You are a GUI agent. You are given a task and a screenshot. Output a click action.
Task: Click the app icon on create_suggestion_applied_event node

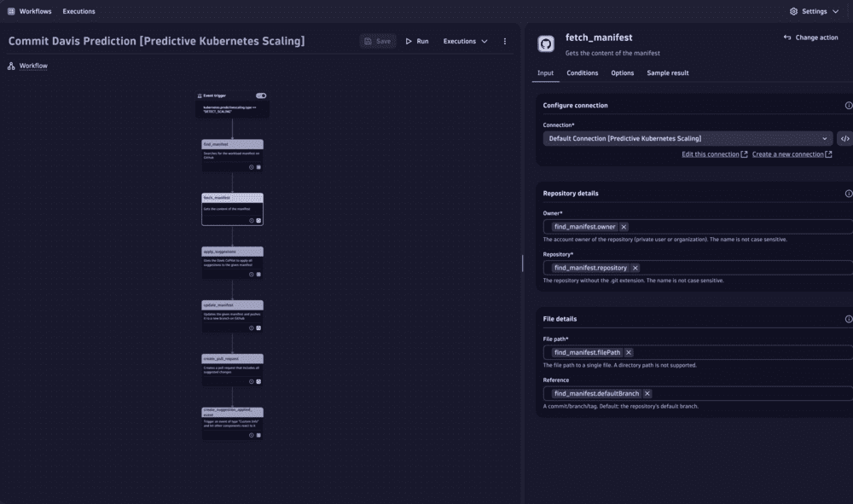click(x=258, y=435)
